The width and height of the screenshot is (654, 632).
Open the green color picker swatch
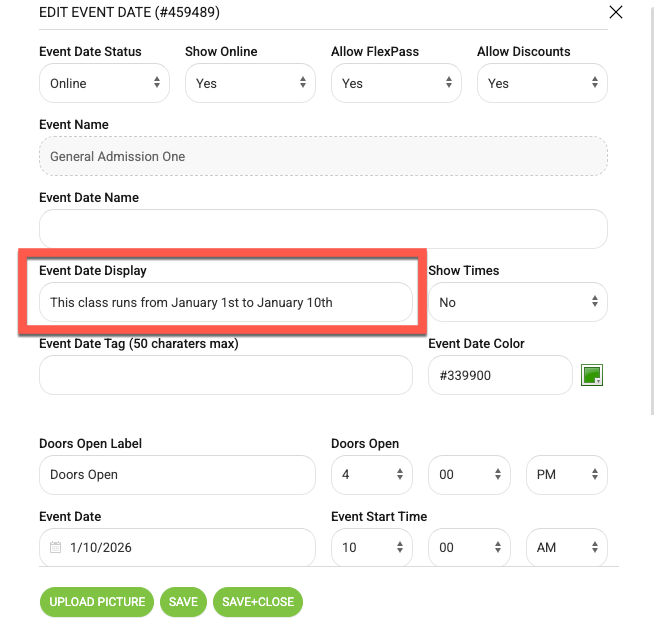591,375
